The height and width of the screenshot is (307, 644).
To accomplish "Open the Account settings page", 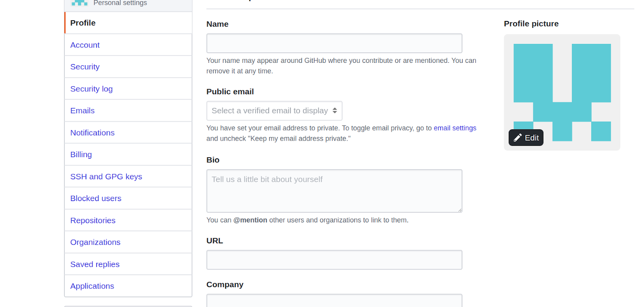I will [128, 45].
